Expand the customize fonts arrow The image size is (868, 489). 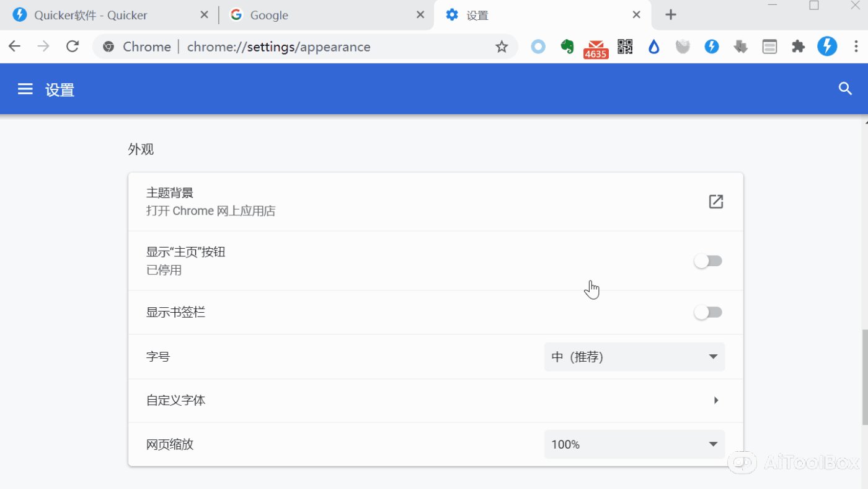tap(715, 400)
